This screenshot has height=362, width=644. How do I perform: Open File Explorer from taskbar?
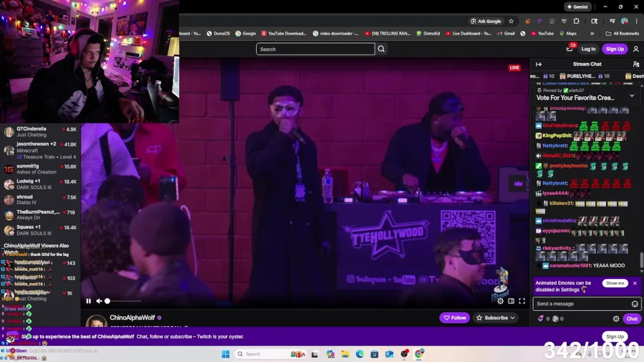coord(345,354)
